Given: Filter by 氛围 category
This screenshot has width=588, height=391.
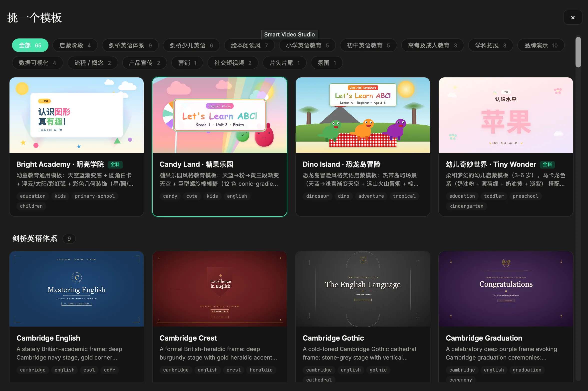Looking at the screenshot, I should tap(326, 63).
